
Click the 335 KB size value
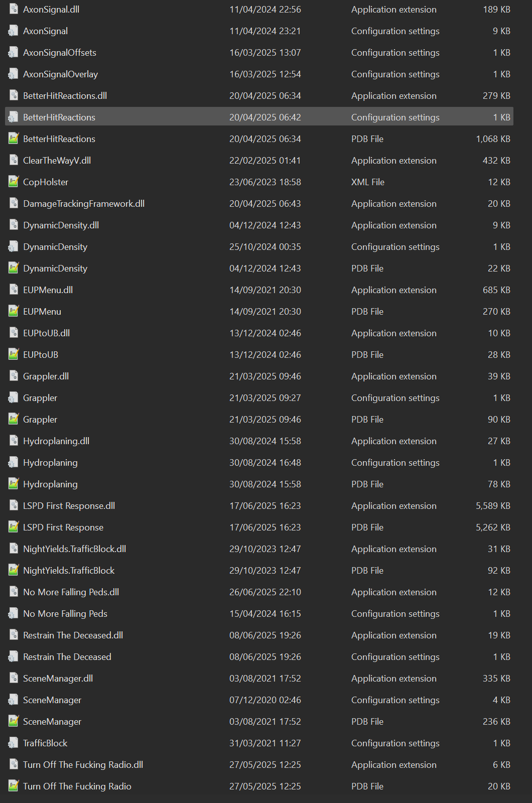[x=496, y=679]
